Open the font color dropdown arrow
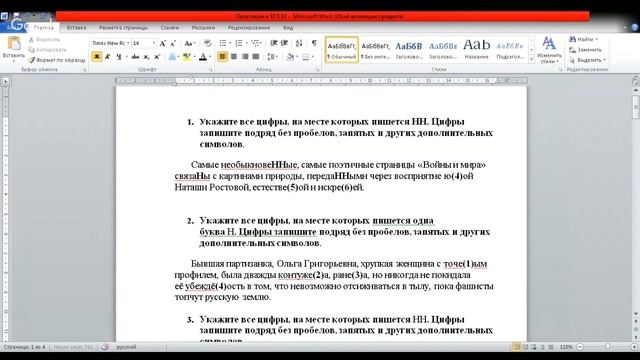 210,57
